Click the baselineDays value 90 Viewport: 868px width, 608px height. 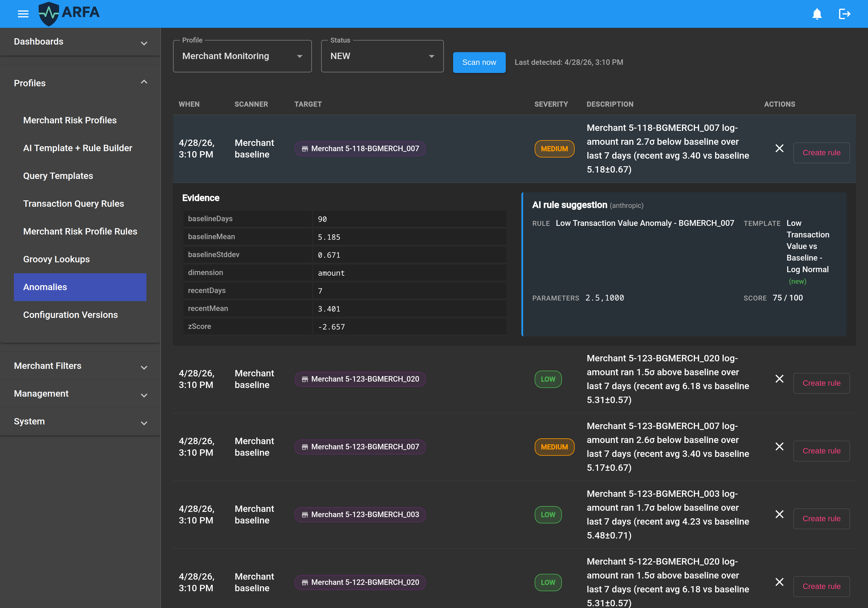[322, 219]
